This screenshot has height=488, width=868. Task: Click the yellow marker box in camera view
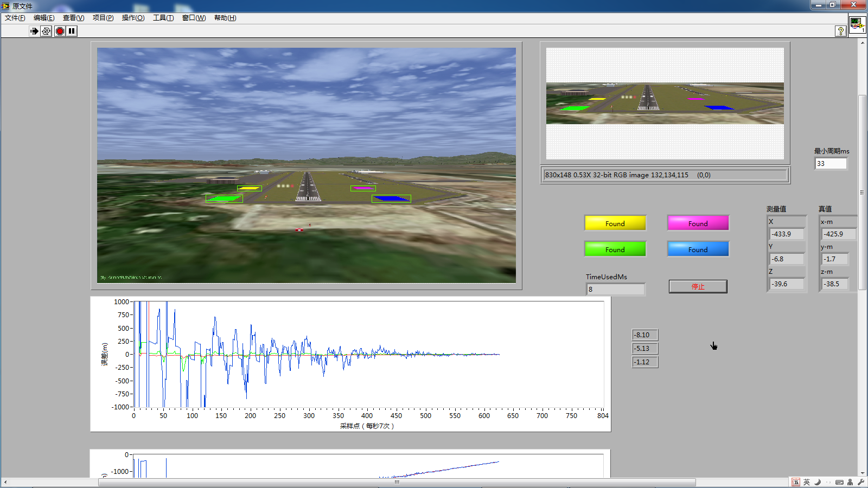pos(250,188)
